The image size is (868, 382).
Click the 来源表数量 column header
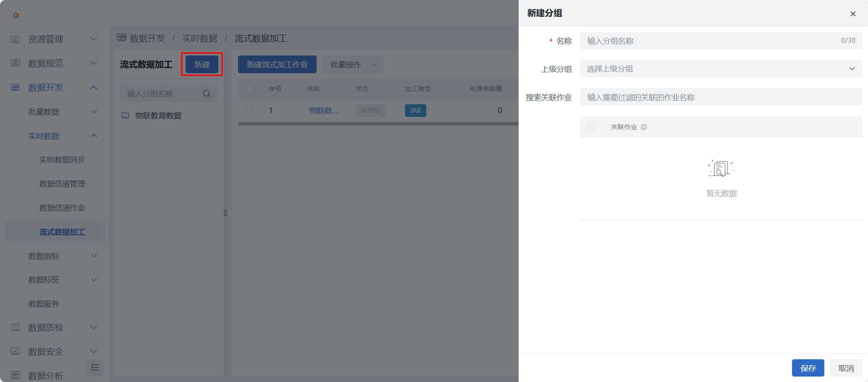click(x=485, y=89)
